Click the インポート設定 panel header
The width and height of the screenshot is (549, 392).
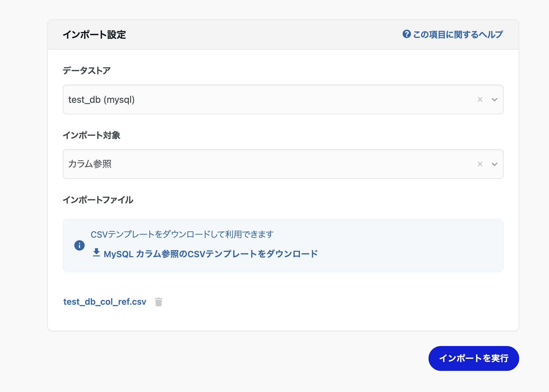94,34
